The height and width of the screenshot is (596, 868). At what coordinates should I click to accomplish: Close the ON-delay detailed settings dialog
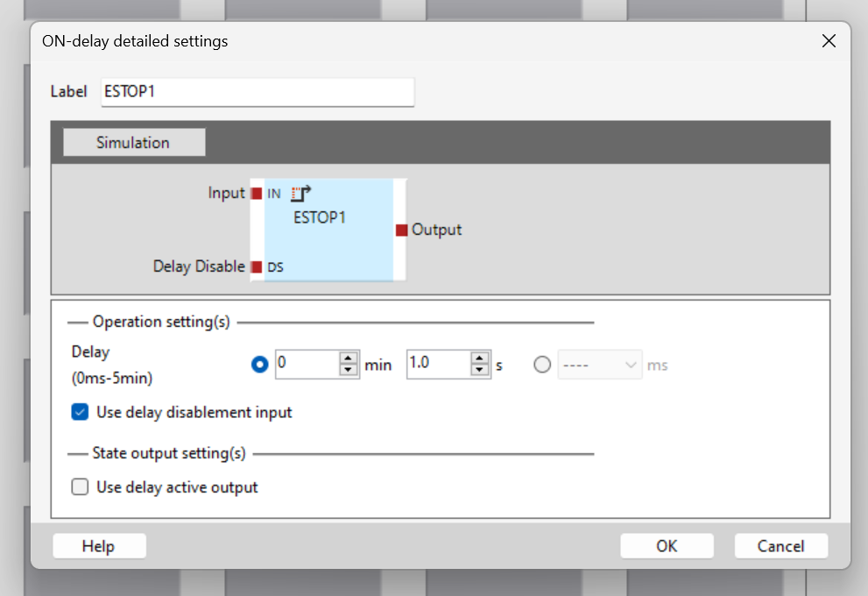point(829,41)
